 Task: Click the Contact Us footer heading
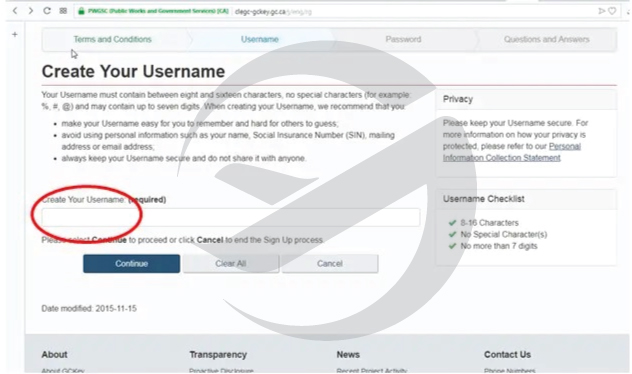click(x=507, y=355)
